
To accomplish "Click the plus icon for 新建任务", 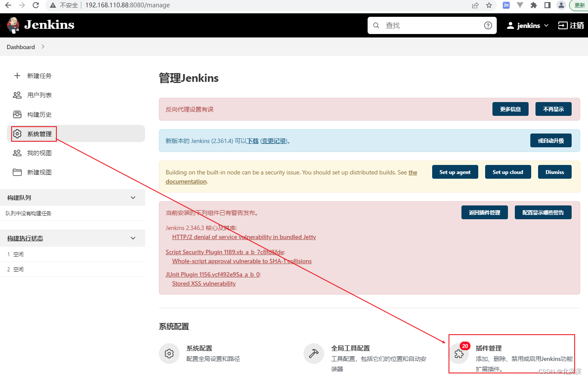I will click(17, 75).
